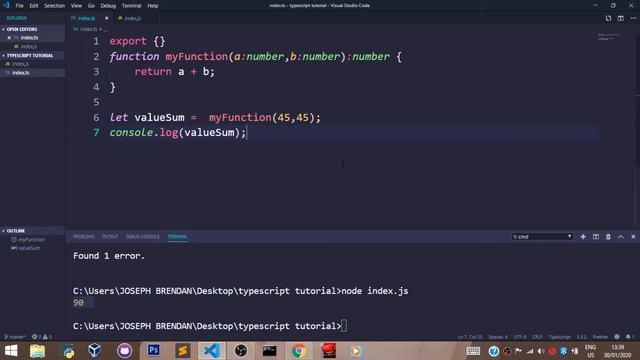Click the Visual Studio Code taskbar icon
This screenshot has height=360, width=640.
pyautogui.click(x=211, y=351)
